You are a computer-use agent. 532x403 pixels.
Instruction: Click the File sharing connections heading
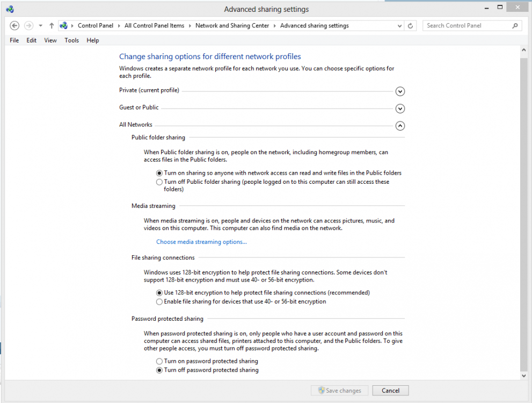(163, 257)
